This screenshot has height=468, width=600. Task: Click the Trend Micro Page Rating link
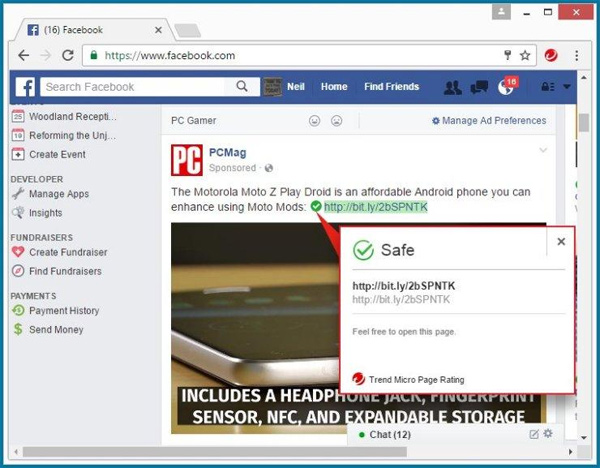pos(416,380)
